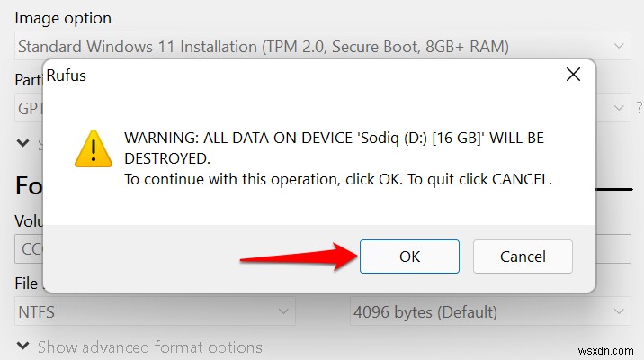644x360 pixels.
Task: Click into the Volume label field
Action: coord(27,249)
